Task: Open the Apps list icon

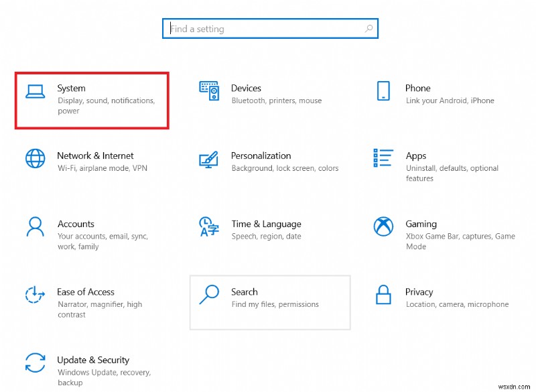Action: 383,159
